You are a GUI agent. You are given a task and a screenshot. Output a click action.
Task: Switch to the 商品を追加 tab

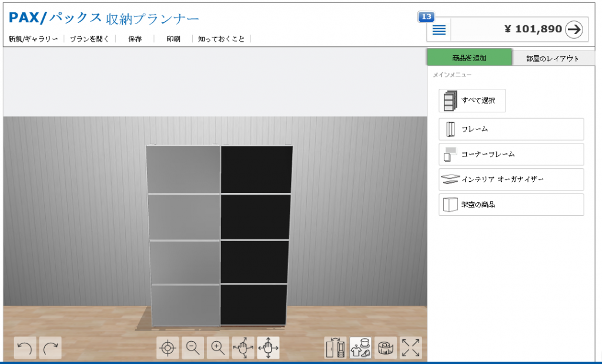(469, 58)
